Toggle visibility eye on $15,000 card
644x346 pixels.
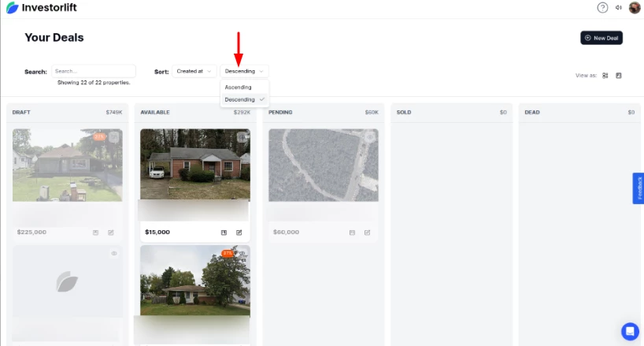coord(242,137)
